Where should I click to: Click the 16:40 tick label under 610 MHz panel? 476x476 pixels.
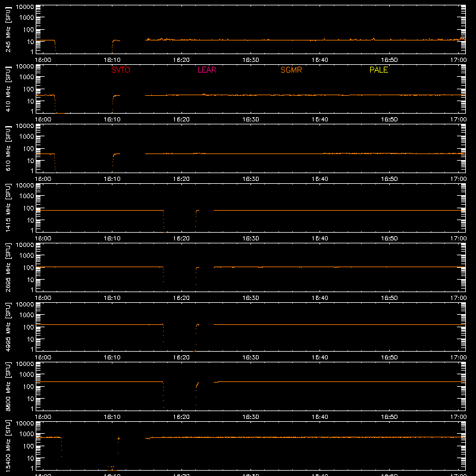coord(320,179)
